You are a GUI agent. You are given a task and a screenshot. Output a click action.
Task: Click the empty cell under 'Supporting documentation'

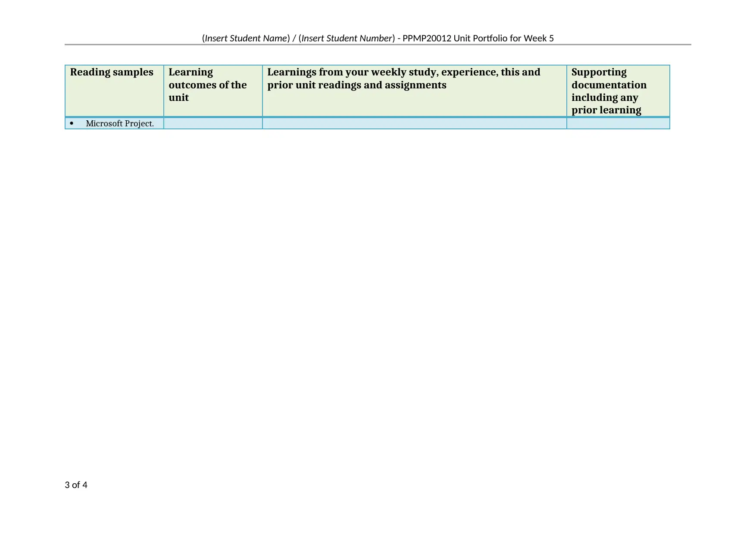coord(618,123)
